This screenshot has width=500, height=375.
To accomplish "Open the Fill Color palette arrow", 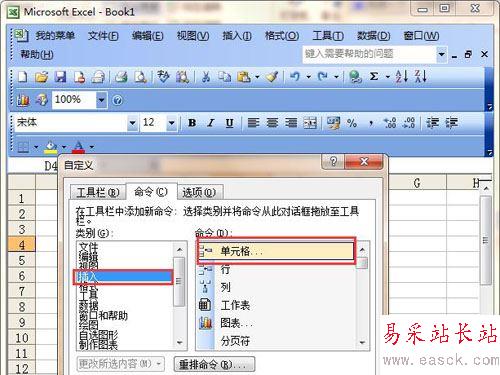I will click(64, 147).
